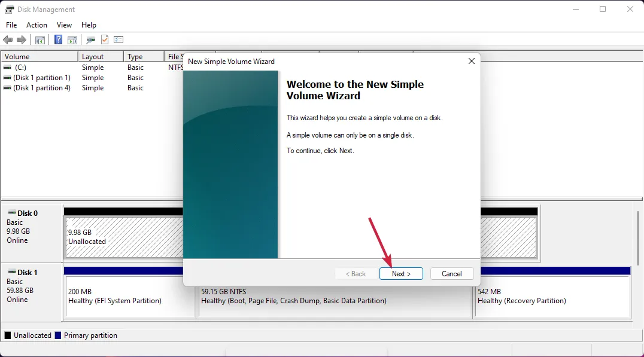The width and height of the screenshot is (644, 357).
Task: Click the Forward arrow toolbar icon
Action: 22,40
